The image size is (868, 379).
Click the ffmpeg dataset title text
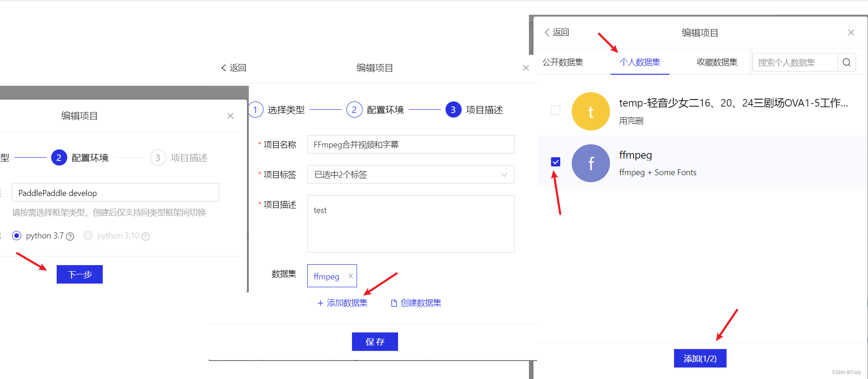click(635, 155)
